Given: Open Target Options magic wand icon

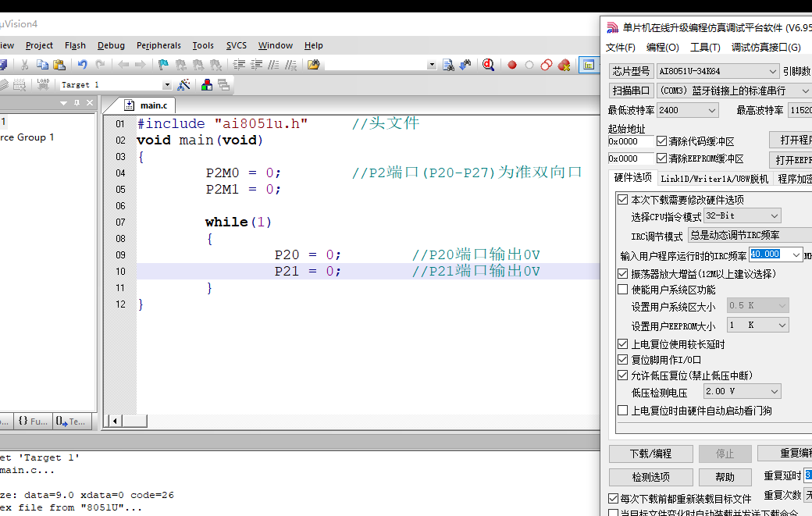Looking at the screenshot, I should pos(184,84).
